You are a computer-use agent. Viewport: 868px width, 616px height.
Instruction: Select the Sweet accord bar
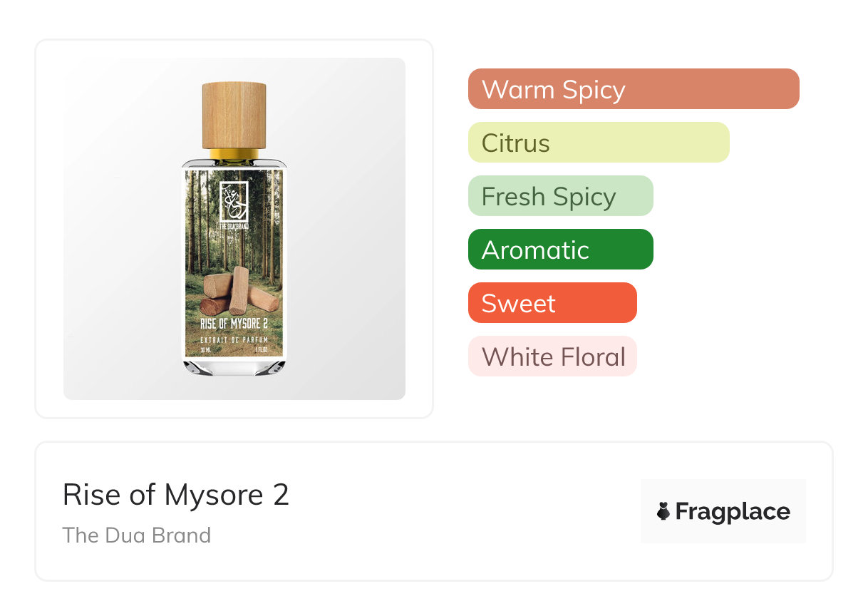pos(552,303)
